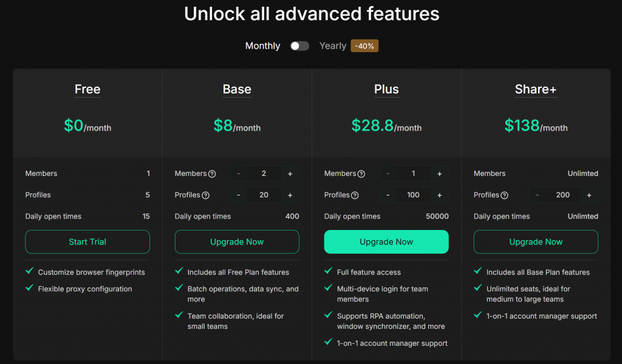622x364 pixels.
Task: Click Upgrade Now on the Plus plan
Action: coord(386,241)
